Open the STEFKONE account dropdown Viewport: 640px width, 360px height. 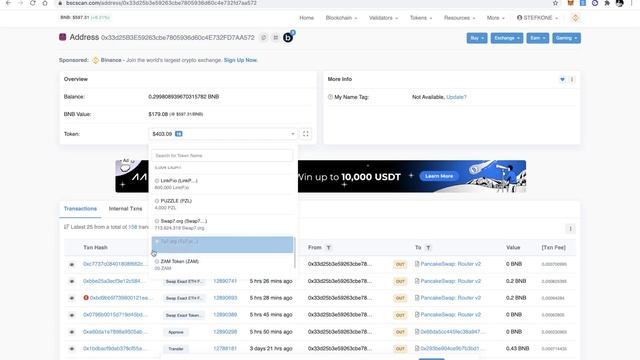tap(537, 18)
